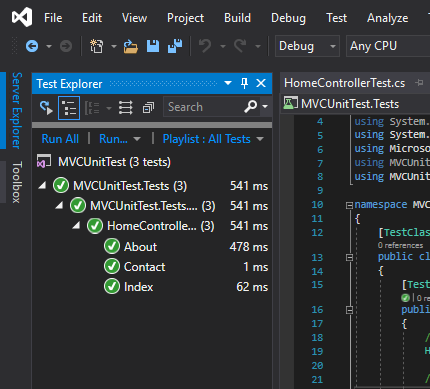Screen dimensions: 430x389
Task: Open the File menu
Action: 53,18
